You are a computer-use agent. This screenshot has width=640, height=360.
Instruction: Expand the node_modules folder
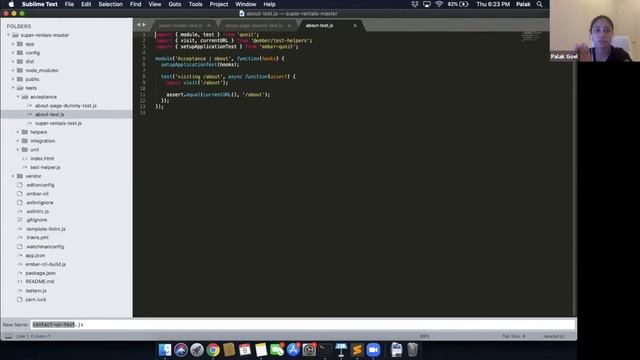point(13,70)
